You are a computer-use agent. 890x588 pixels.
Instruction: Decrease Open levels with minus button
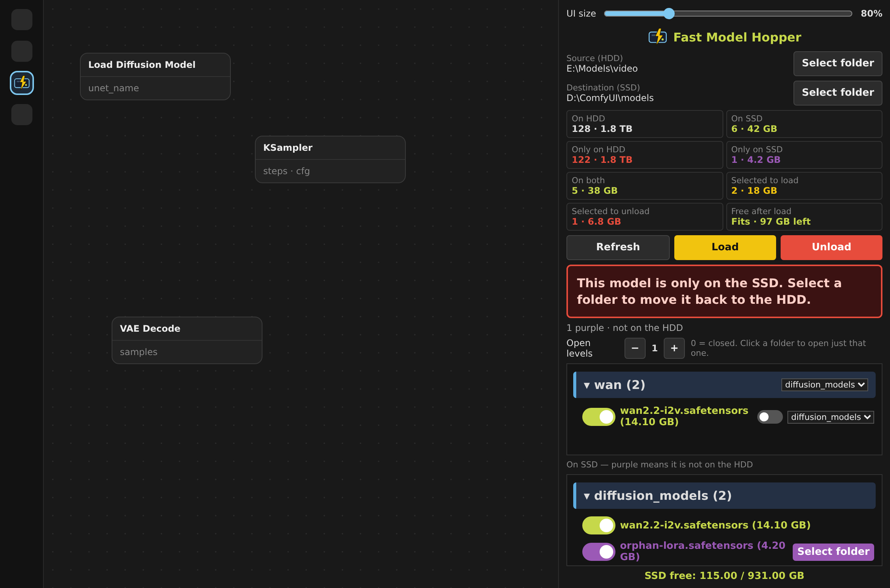635,348
